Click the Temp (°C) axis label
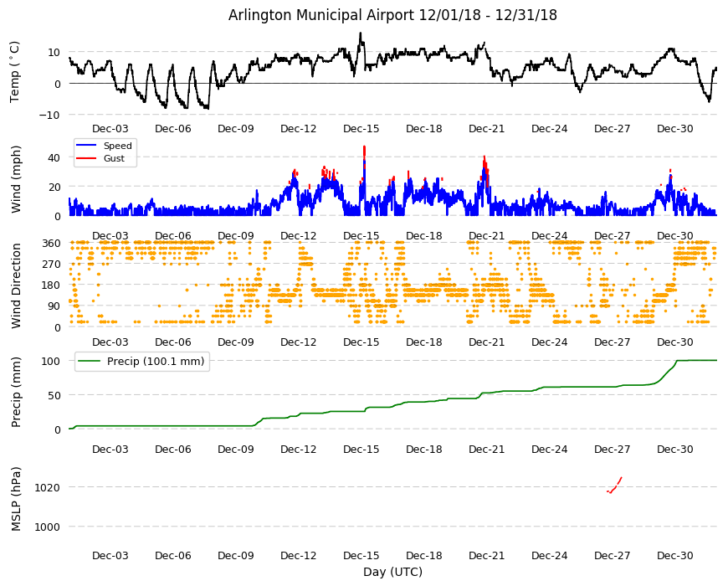 pyautogui.click(x=15, y=72)
